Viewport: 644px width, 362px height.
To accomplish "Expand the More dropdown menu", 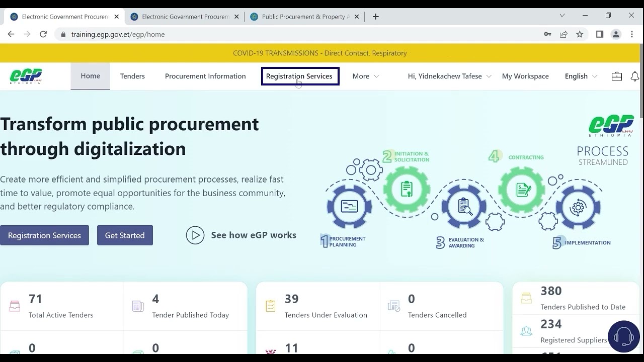I will click(366, 76).
